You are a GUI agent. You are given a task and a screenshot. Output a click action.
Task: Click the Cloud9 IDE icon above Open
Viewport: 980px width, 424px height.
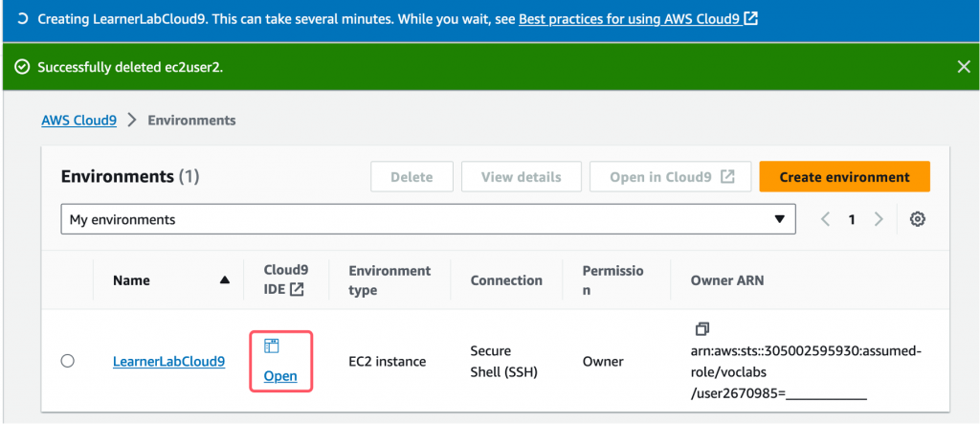tap(271, 346)
